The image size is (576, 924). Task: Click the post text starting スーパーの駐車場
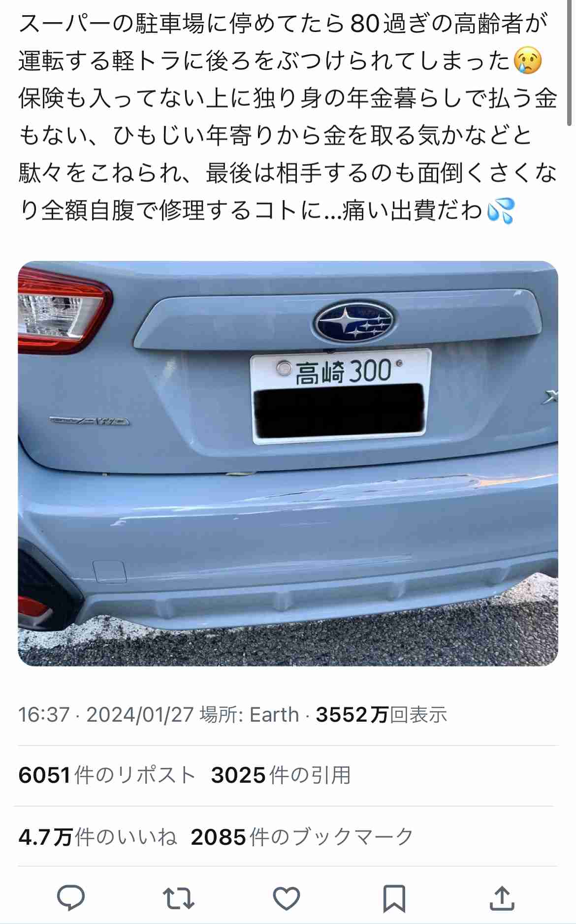coord(288,117)
